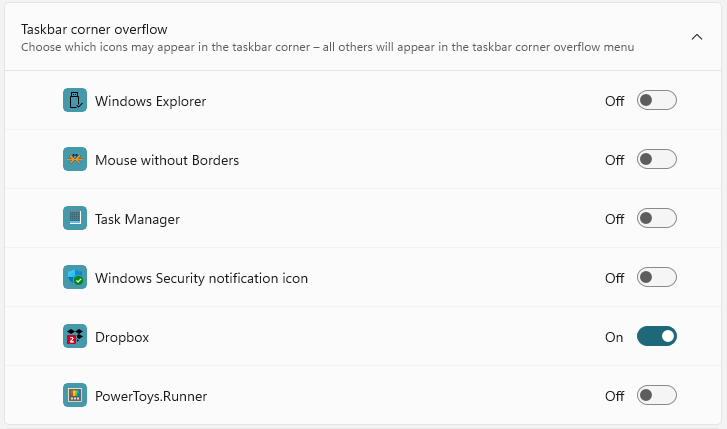The height and width of the screenshot is (429, 727).
Task: Click Windows Security notification icon label
Action: [201, 278]
